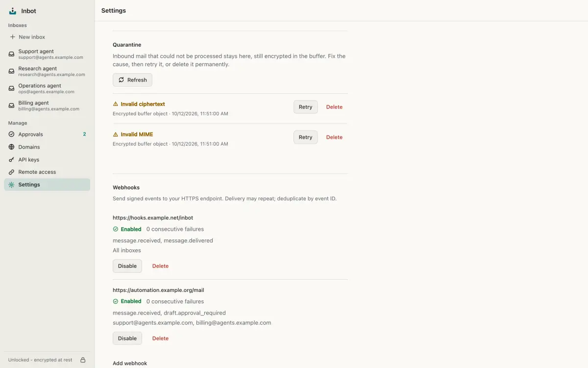Refresh the Quarantine list

[x=132, y=80]
